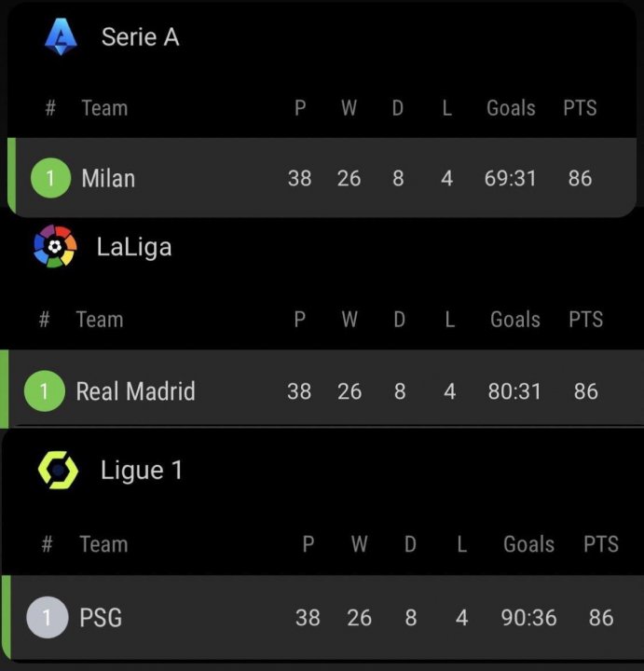Viewport: 644px width, 671px height.
Task: Open the LaLiga league title
Action: (134, 247)
